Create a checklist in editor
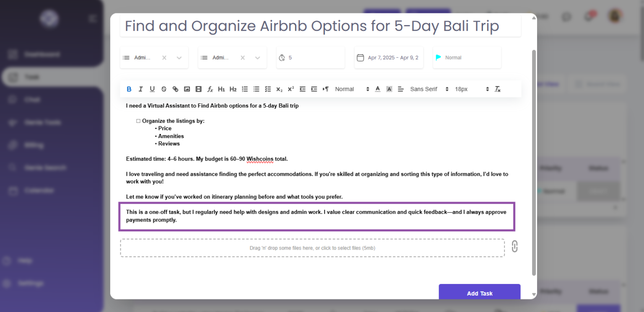644x312 pixels. point(268,89)
